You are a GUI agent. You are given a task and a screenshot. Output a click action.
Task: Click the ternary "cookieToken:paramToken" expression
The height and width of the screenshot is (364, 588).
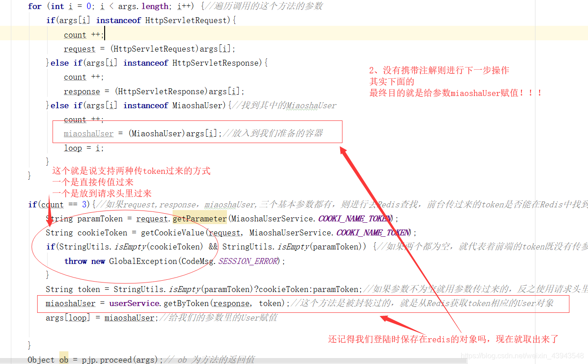[308, 289]
